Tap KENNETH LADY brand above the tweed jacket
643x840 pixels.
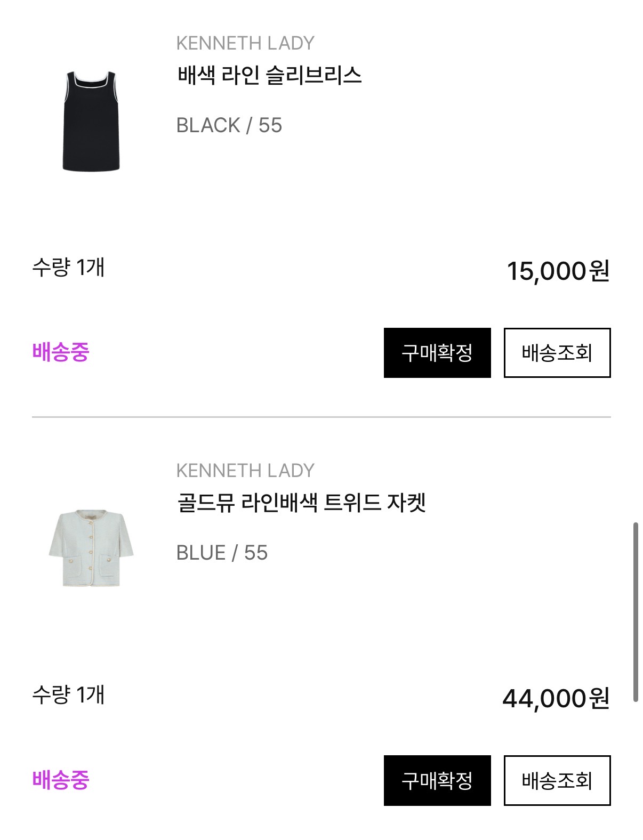tap(245, 471)
